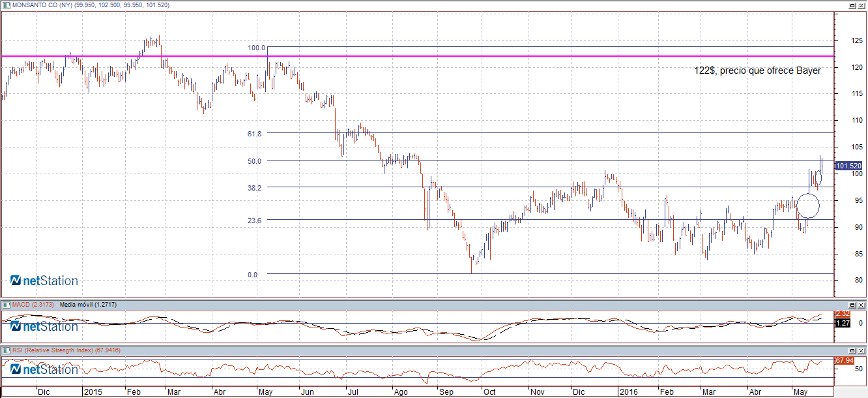
Task: Click the Dic label at timeline start
Action: pos(43,392)
